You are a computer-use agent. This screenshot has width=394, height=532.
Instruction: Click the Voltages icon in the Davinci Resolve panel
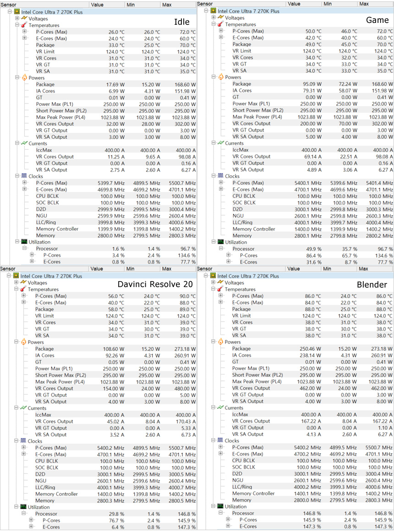pos(23,282)
